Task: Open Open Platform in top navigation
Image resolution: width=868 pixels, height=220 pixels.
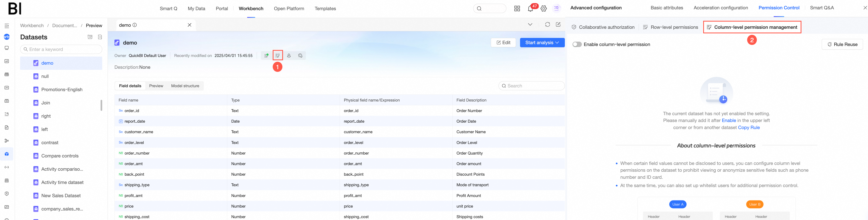Action: coord(289,9)
